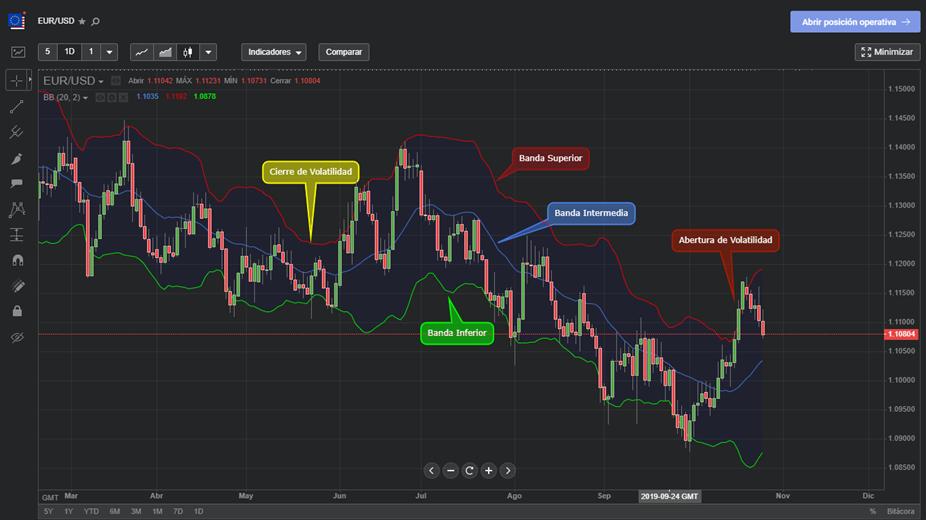Pick the text comment balloon tool
This screenshot has height=520, width=926.
pyautogui.click(x=17, y=184)
